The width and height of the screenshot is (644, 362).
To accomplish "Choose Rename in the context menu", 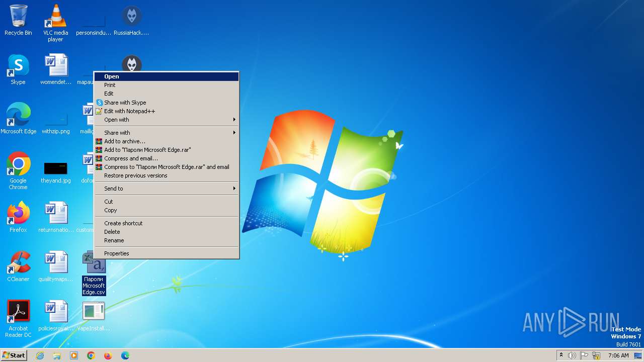I will pyautogui.click(x=166, y=240).
